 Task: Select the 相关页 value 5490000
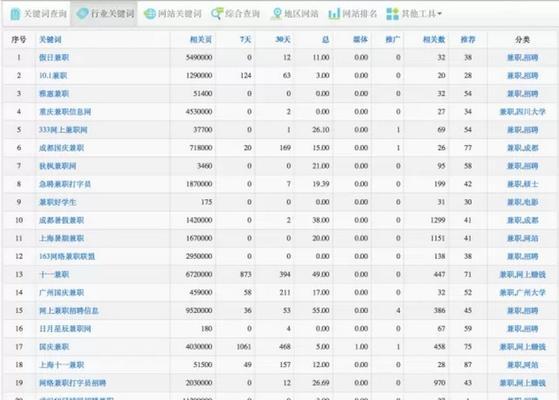tap(199, 57)
